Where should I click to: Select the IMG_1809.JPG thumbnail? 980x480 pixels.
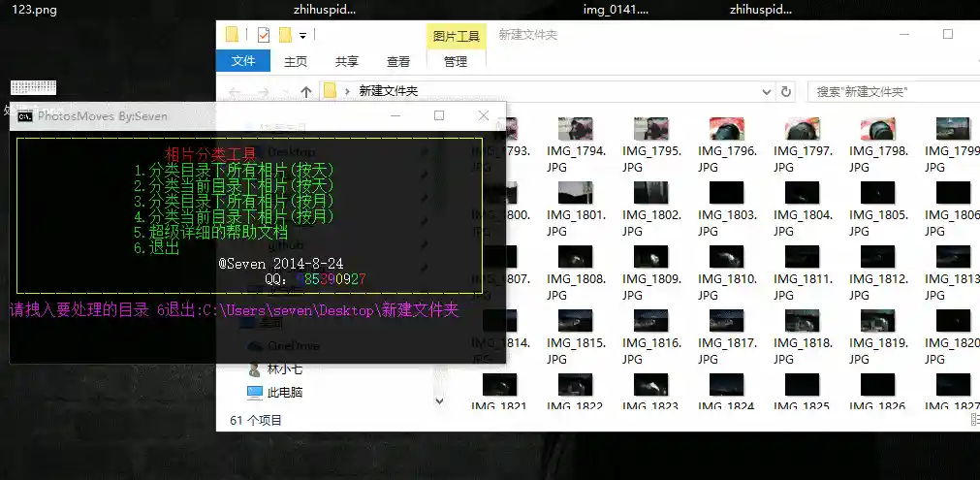tap(651, 256)
